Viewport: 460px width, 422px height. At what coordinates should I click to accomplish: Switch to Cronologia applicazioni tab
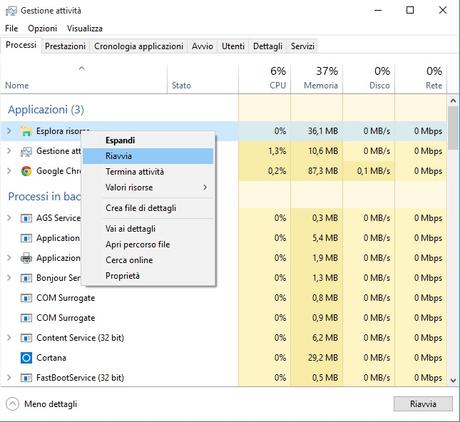coord(139,46)
